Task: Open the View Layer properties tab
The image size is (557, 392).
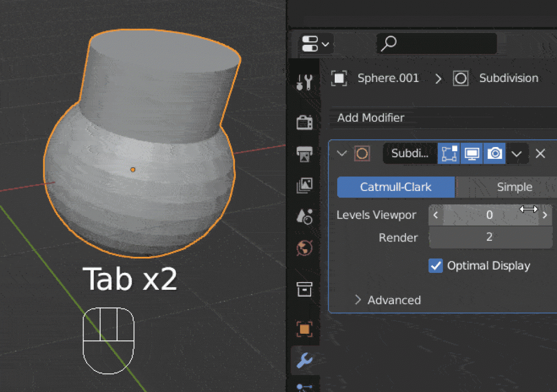Action: [x=304, y=186]
